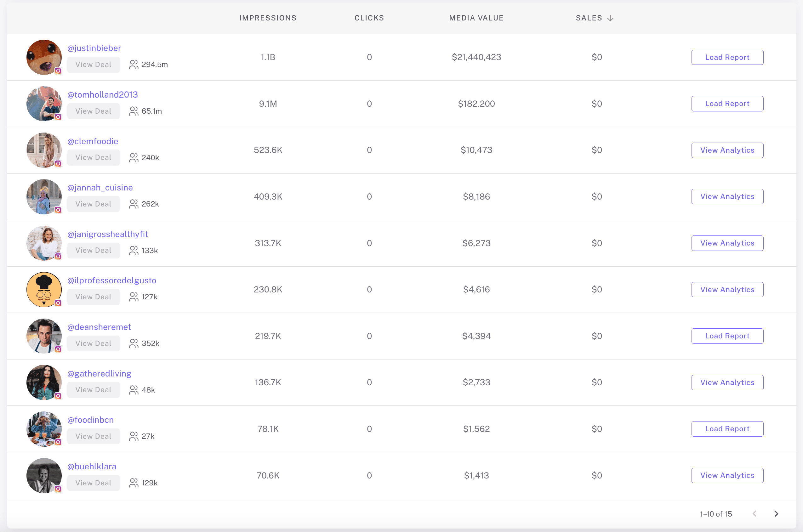The width and height of the screenshot is (803, 532).
Task: Click followers icon beside 240k
Action: point(134,158)
